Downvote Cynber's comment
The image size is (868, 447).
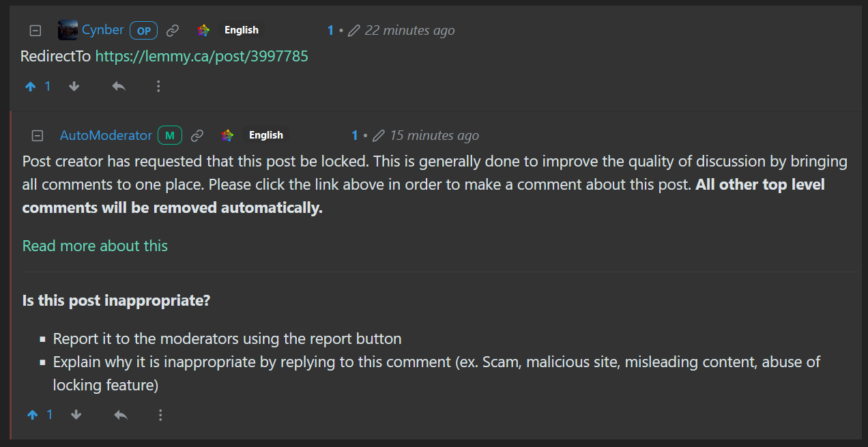pyautogui.click(x=74, y=87)
